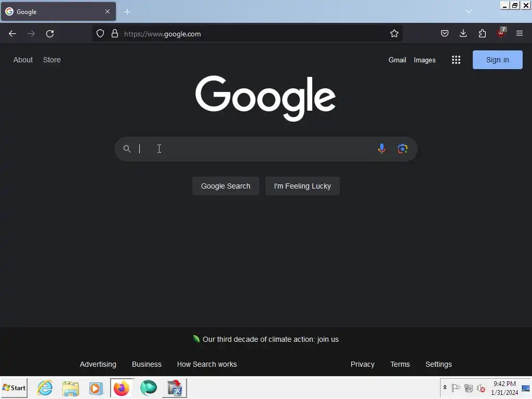Open the Settings footer menu
The width and height of the screenshot is (532, 399).
point(438,364)
